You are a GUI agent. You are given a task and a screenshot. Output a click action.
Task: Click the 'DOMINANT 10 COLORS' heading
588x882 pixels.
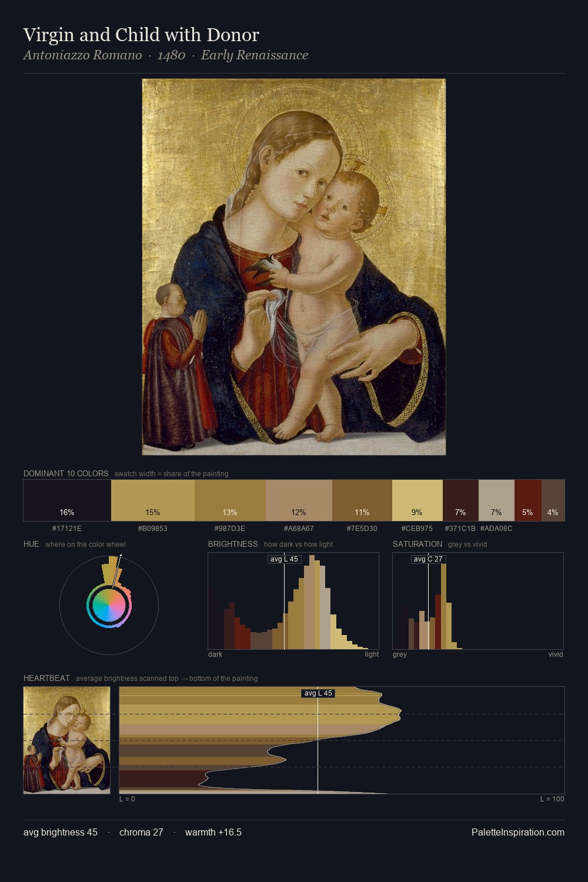coord(66,473)
